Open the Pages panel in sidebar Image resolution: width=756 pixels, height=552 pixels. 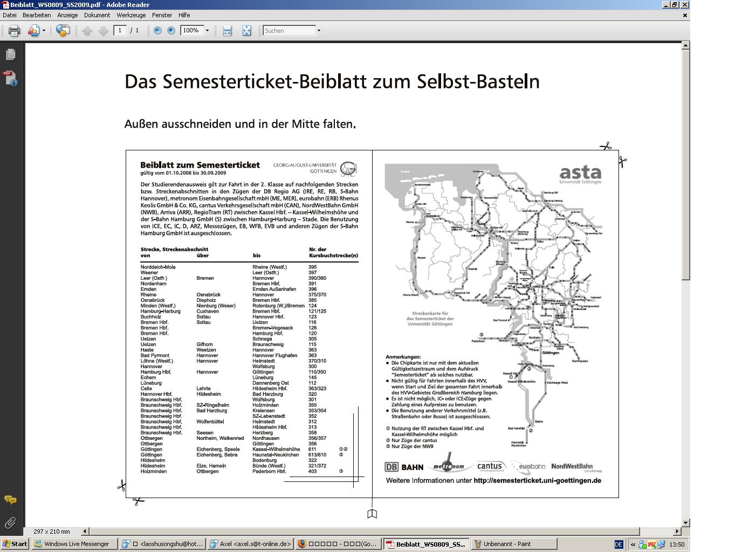(x=10, y=54)
